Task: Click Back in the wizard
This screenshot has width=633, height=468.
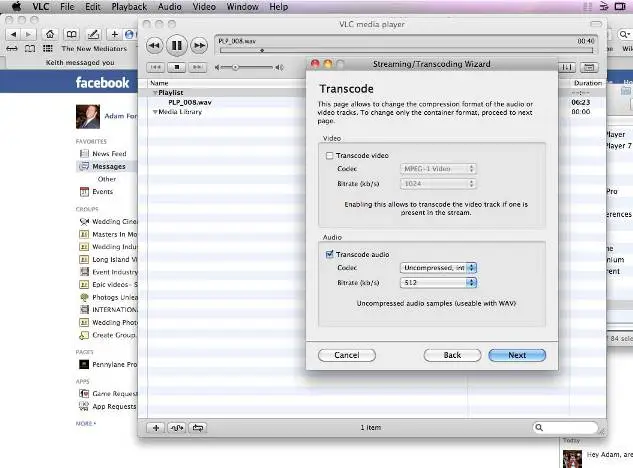Action: point(452,355)
